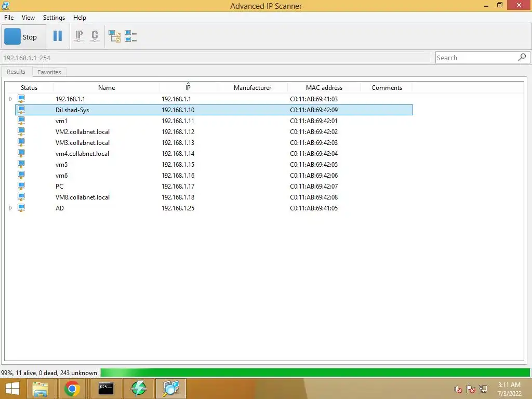532x399 pixels.
Task: Click the computer icon for VM2.collabnet.local
Action: coord(21,131)
